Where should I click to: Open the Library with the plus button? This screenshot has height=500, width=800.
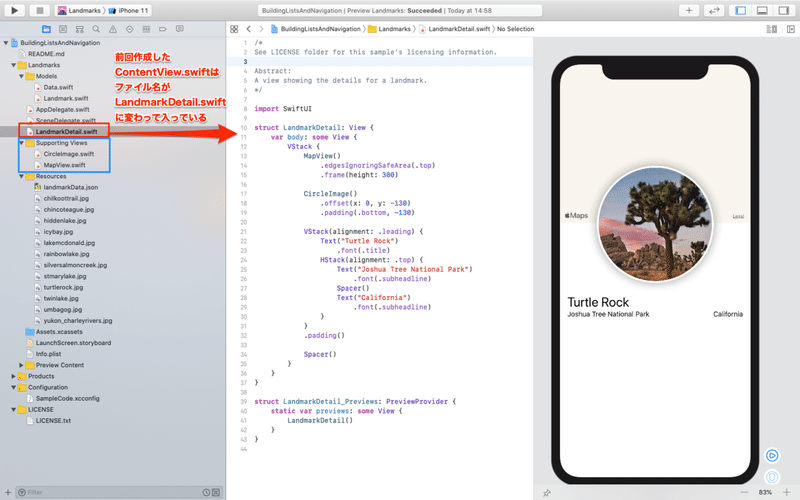689,10
